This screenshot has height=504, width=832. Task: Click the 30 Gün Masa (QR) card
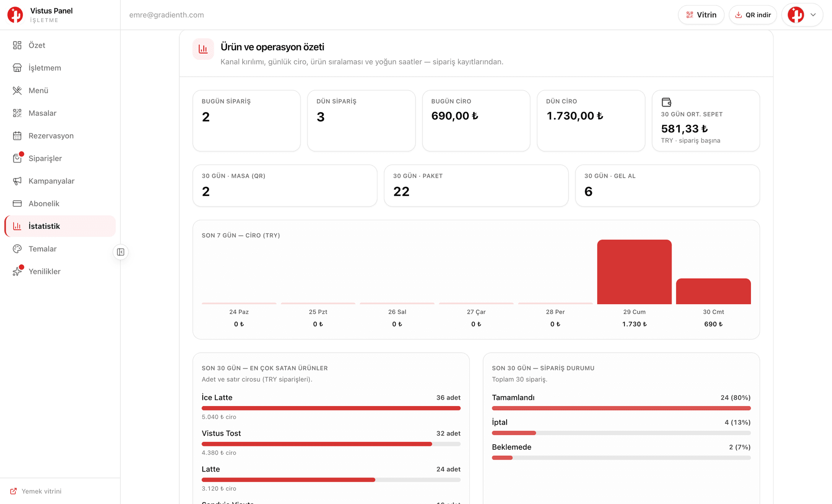click(285, 185)
